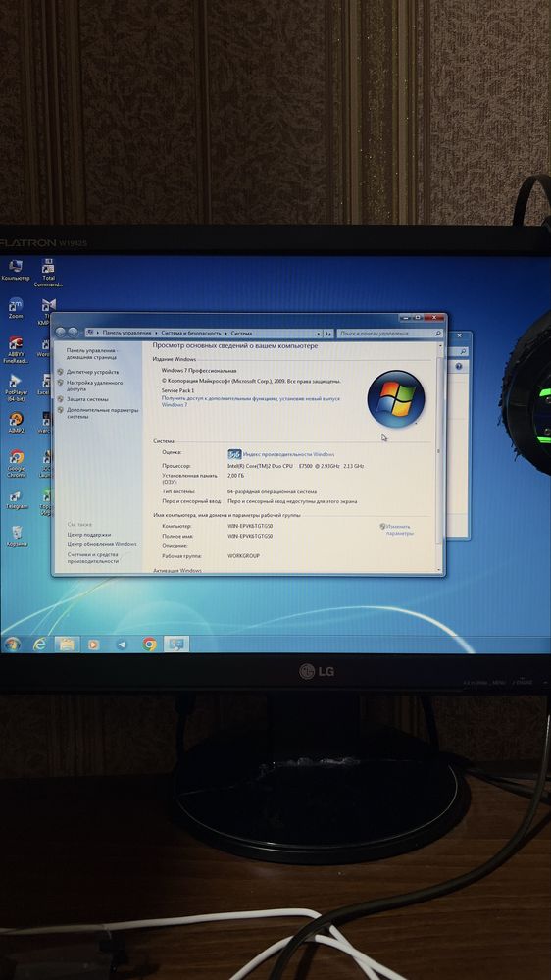
Task: Launch AIMP2 from the desktop
Action: click(x=17, y=423)
